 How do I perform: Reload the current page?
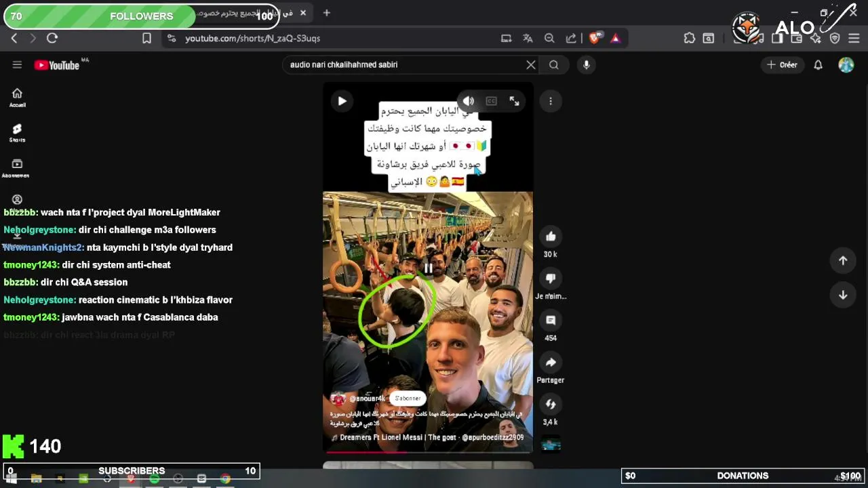tap(52, 39)
